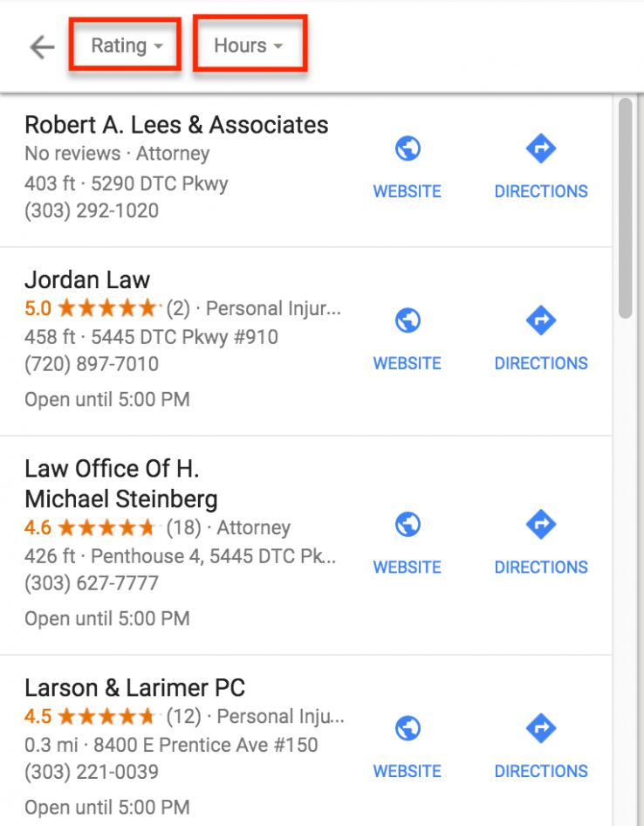Open the Rating filter dropdown
The image size is (644, 826).
pos(126,45)
